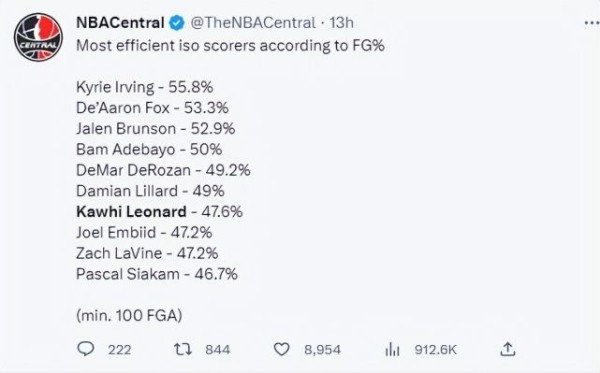The width and height of the screenshot is (600, 373).
Task: Click the (min. 100 FGA) note
Action: [x=129, y=316]
